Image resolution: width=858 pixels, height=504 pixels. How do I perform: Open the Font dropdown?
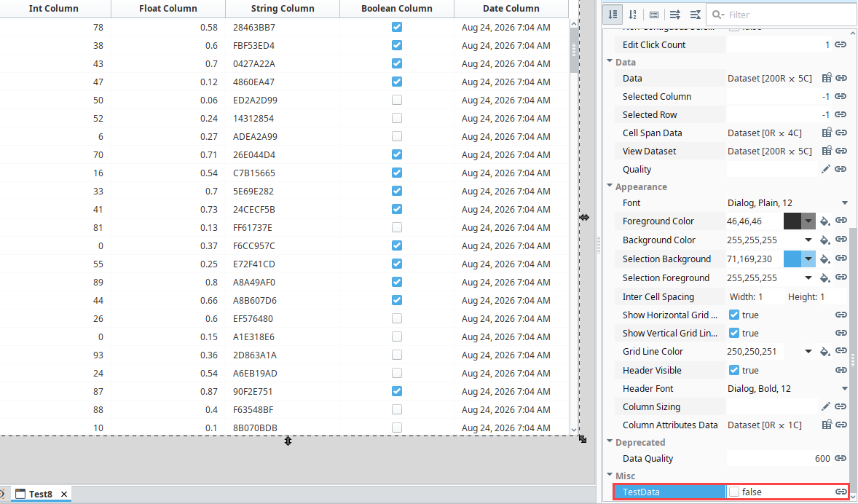(x=845, y=203)
